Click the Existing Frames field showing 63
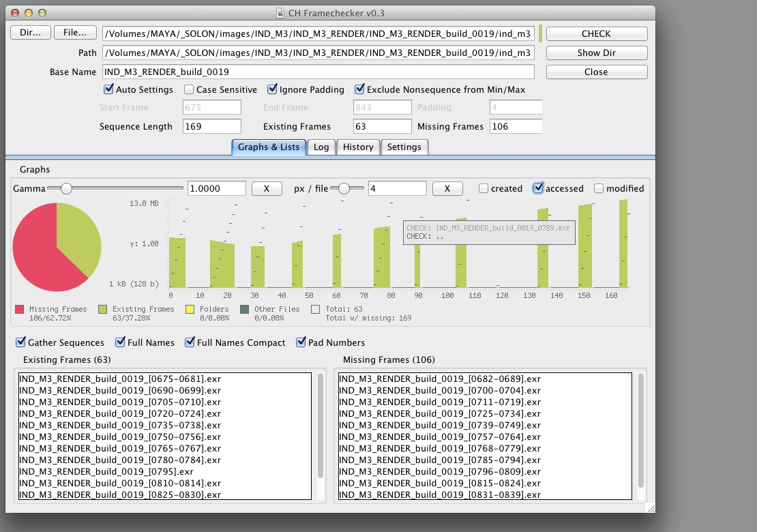The image size is (757, 532). coord(383,126)
